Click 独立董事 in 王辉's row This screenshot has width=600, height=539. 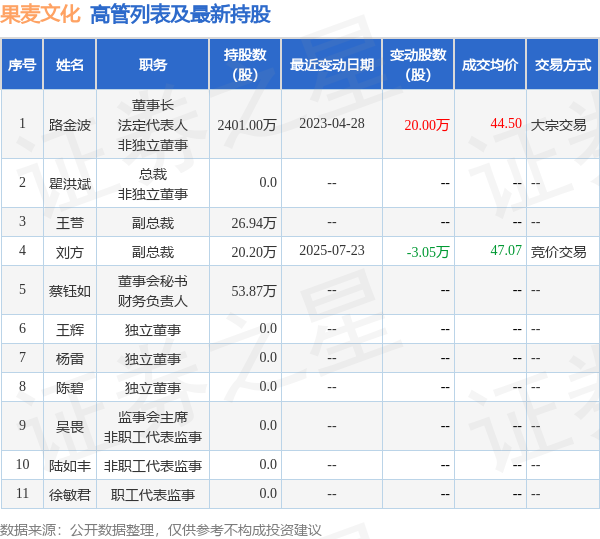153,330
